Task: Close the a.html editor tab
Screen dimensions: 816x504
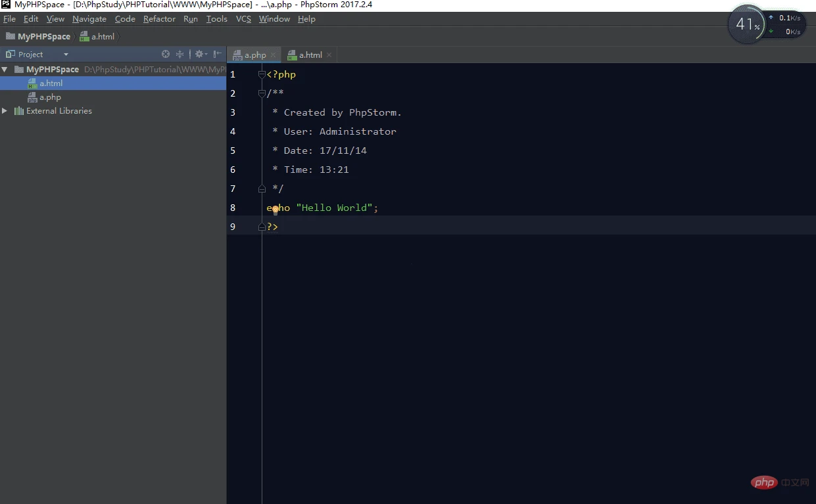Action: [329, 55]
